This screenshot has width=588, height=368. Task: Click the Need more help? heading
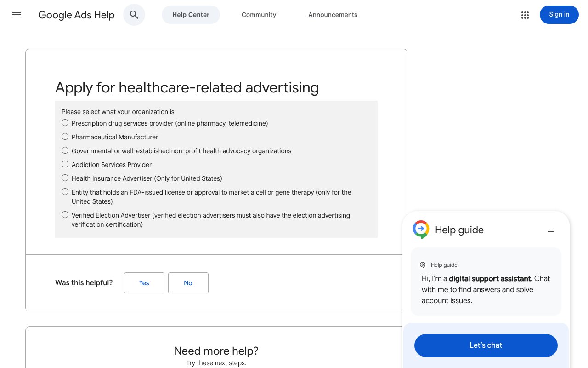pyautogui.click(x=216, y=351)
